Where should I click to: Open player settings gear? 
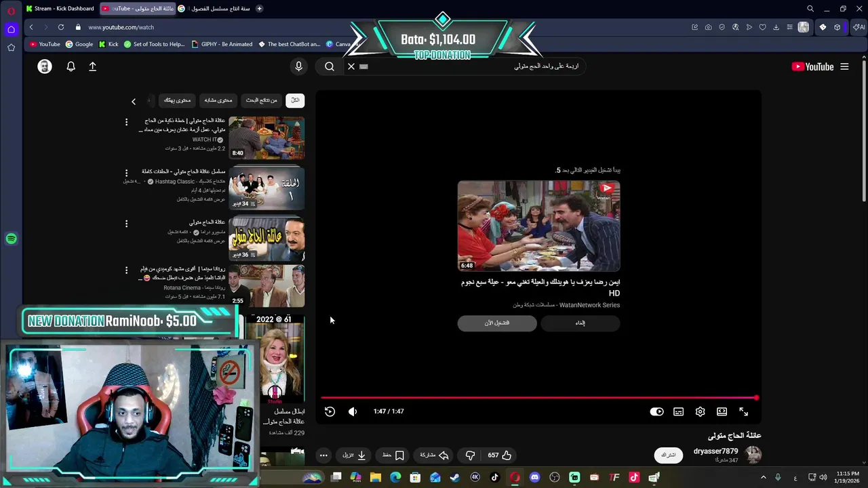pyautogui.click(x=700, y=411)
